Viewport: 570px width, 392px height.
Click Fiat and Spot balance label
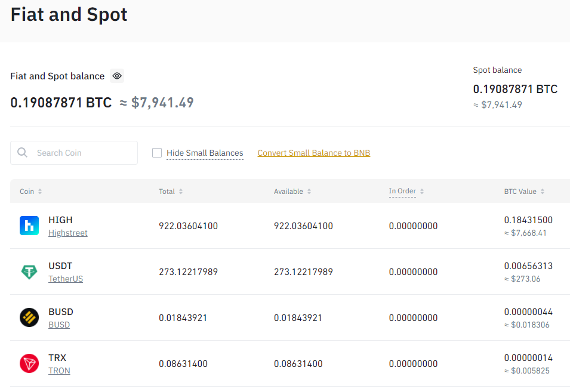pos(57,76)
